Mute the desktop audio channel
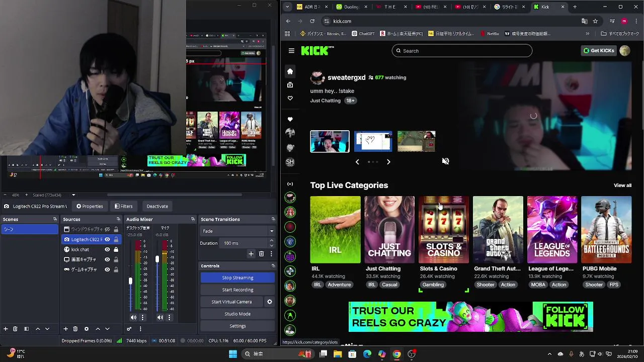This screenshot has height=362, width=644. pyautogui.click(x=133, y=317)
